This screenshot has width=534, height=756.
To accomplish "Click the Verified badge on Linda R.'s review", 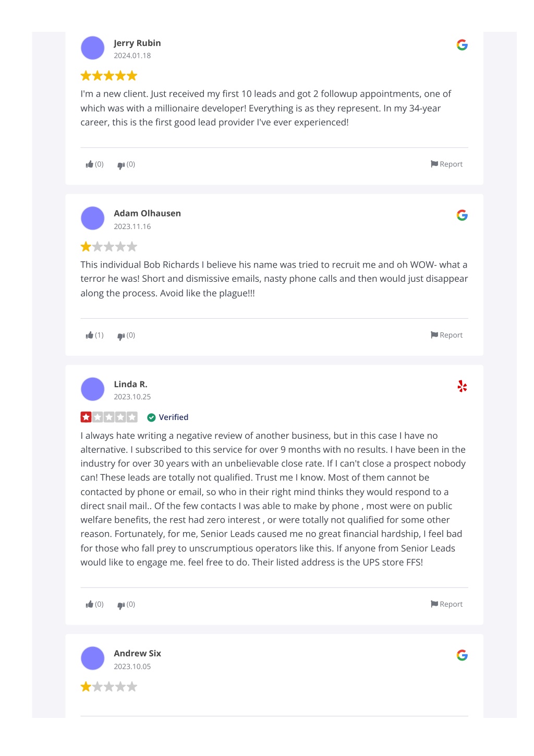I will tap(167, 417).
